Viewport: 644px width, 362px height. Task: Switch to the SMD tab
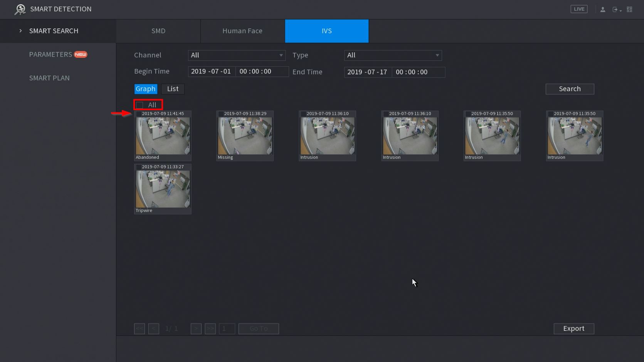tap(158, 31)
